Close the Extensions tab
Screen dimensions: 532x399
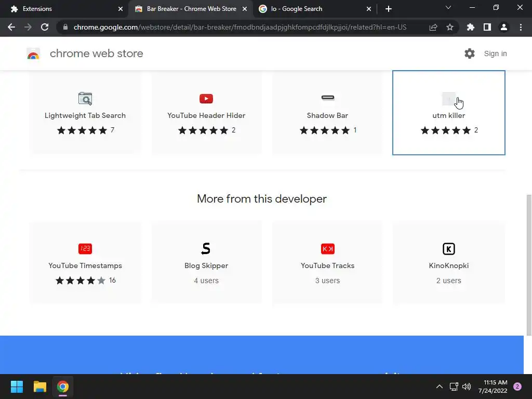tap(121, 9)
